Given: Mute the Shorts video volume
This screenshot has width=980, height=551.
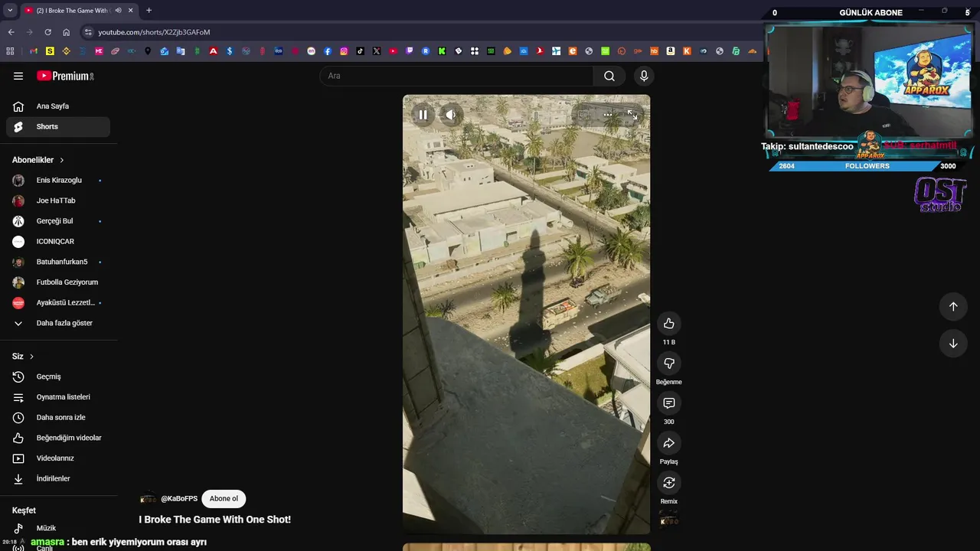Looking at the screenshot, I should 451,115.
